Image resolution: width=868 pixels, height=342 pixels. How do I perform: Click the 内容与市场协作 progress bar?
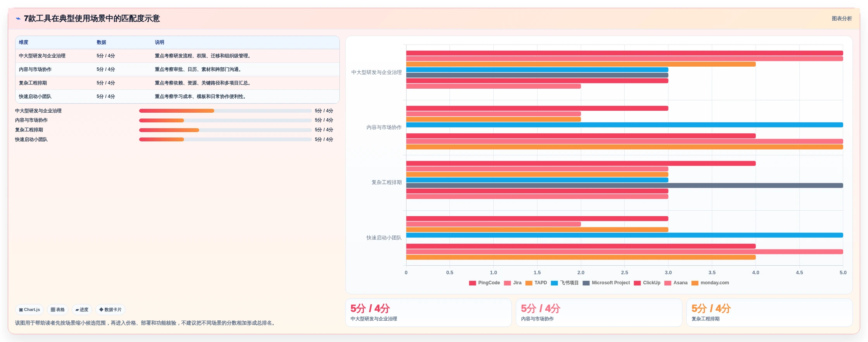pyautogui.click(x=225, y=120)
